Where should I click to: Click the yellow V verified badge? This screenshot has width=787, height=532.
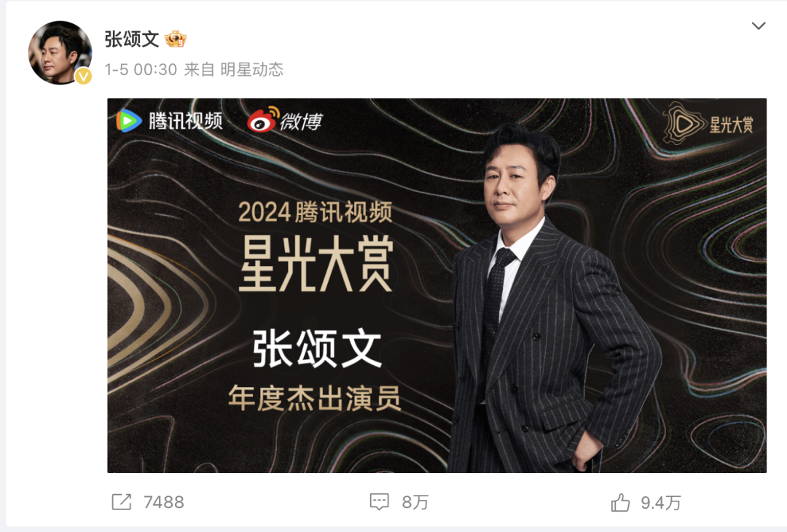click(x=83, y=77)
